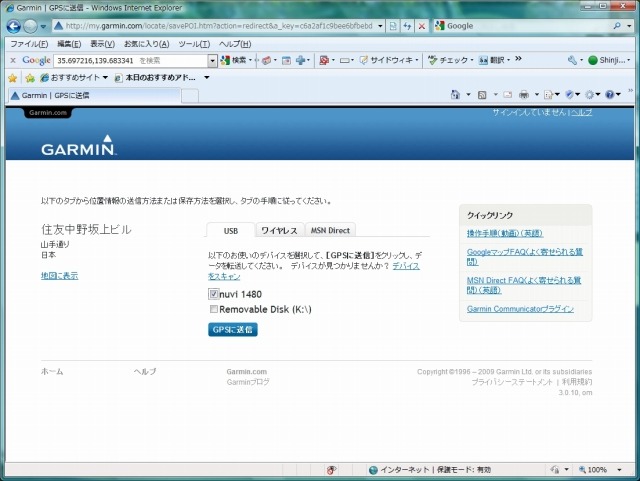Open the ツール(T) menu
This screenshot has width=640, height=481.
point(194,44)
